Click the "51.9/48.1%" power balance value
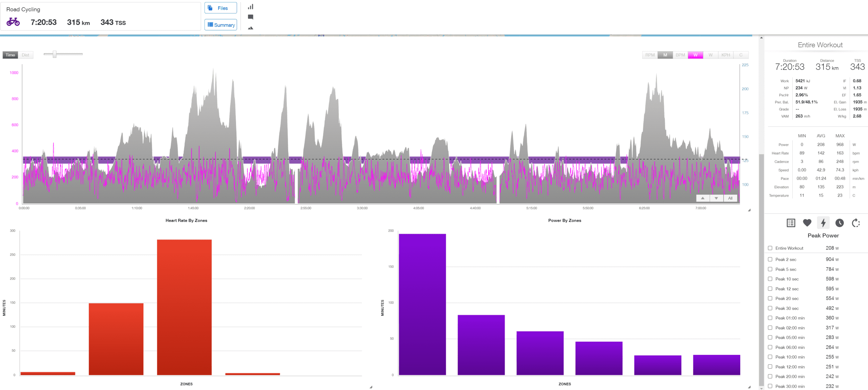Image resolution: width=868 pixels, height=390 pixels. coord(807,102)
